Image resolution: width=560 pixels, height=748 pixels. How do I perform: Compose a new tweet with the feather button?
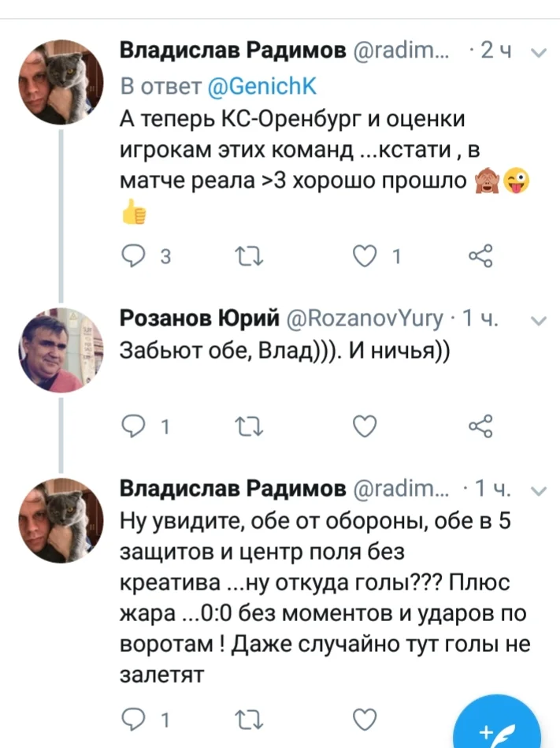[x=495, y=733]
